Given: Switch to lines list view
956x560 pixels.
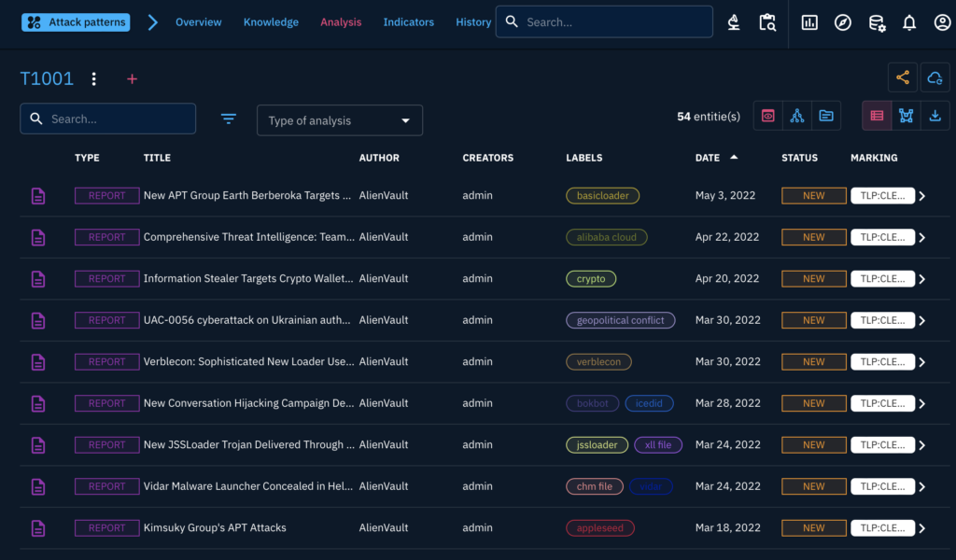Looking at the screenshot, I should coord(877,116).
